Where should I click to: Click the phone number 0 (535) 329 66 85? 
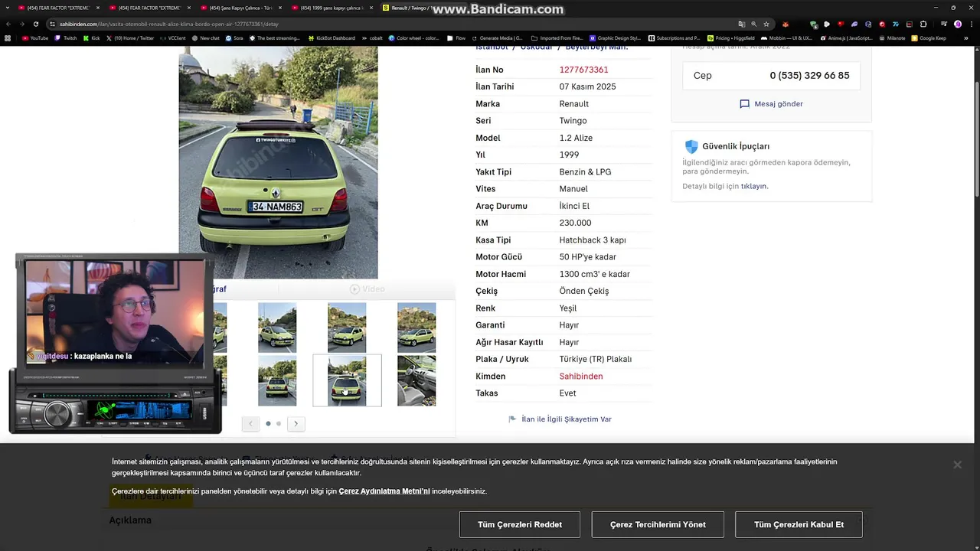[809, 76]
